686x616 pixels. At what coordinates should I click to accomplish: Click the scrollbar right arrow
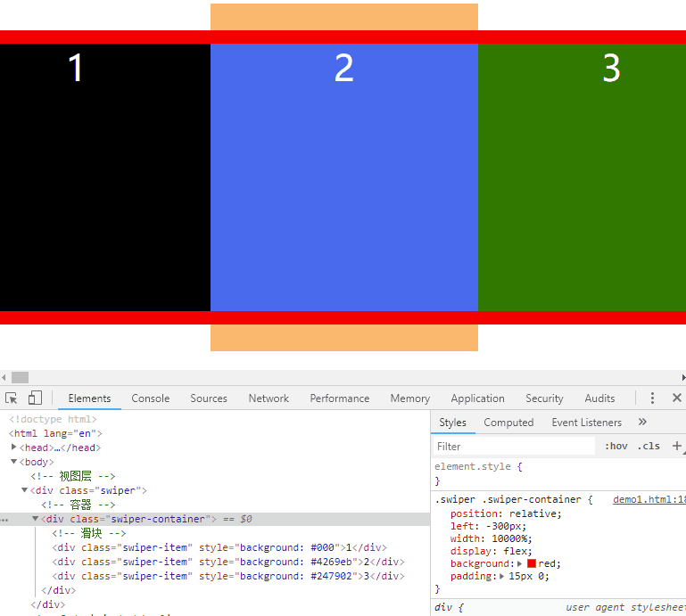coord(683,377)
